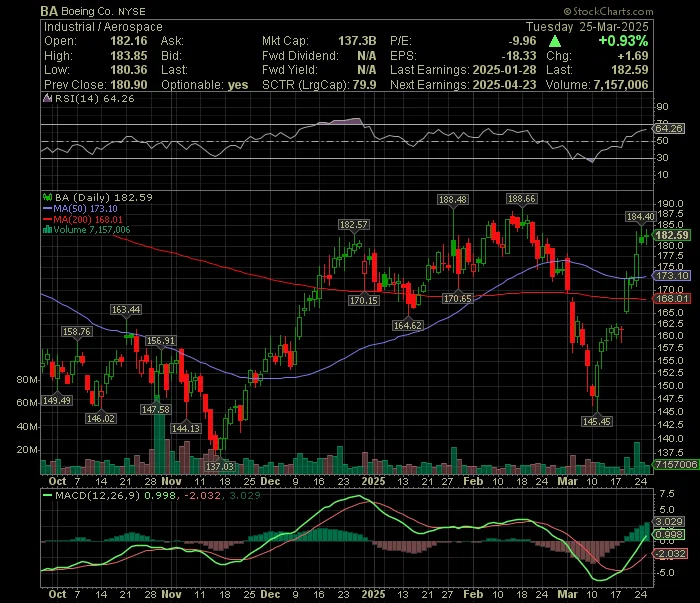Click the Chg value +1.69
Image resolution: width=700 pixels, height=603 pixels.
[633, 56]
